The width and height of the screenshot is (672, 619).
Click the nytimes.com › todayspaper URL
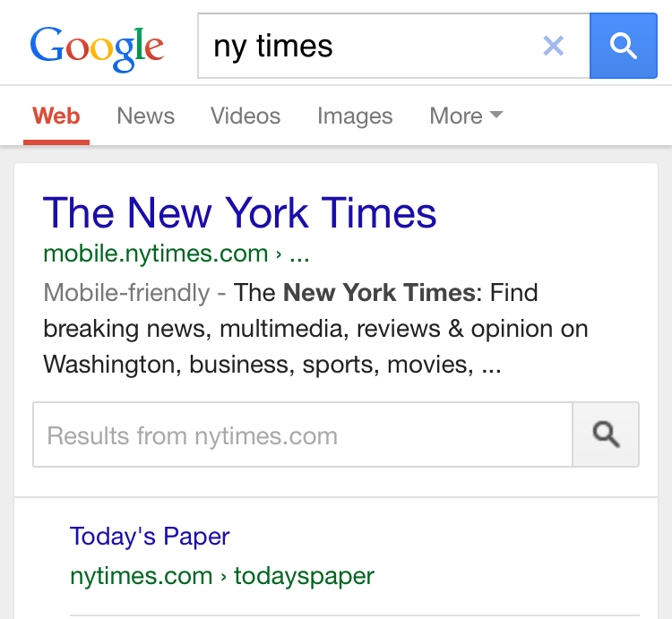(222, 576)
